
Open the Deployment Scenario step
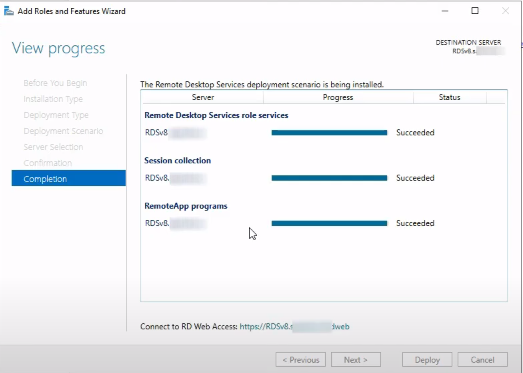click(63, 131)
